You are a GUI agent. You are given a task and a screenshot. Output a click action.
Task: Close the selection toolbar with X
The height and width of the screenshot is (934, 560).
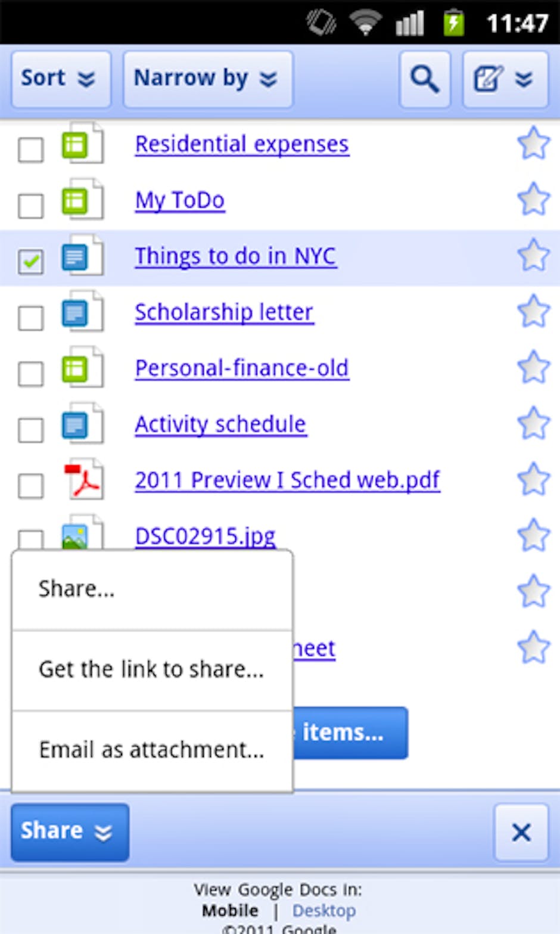click(x=521, y=832)
